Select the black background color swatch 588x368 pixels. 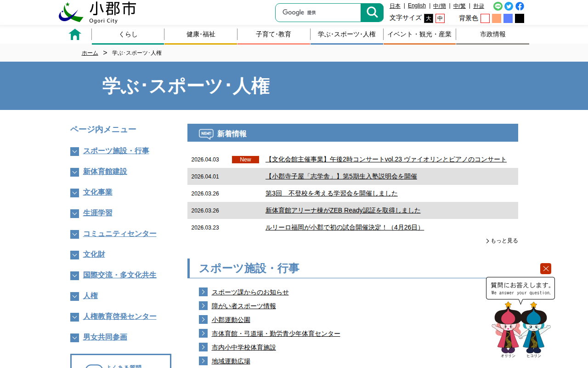(520, 18)
